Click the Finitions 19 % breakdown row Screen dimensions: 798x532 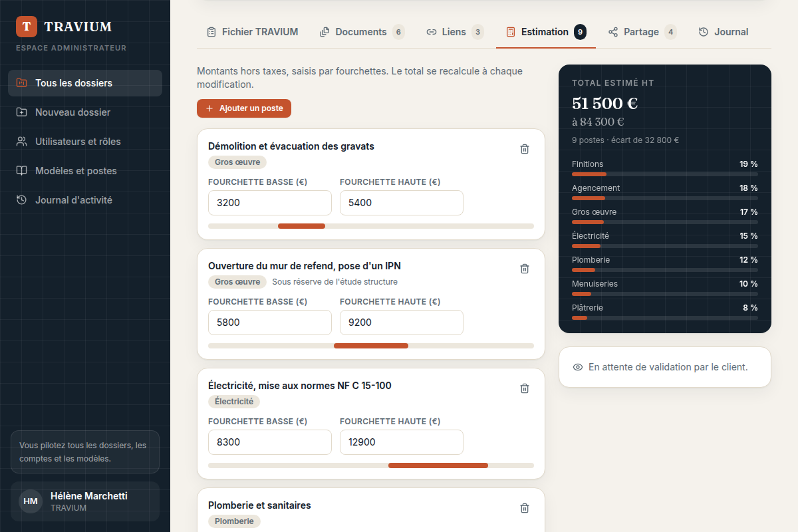coord(665,168)
